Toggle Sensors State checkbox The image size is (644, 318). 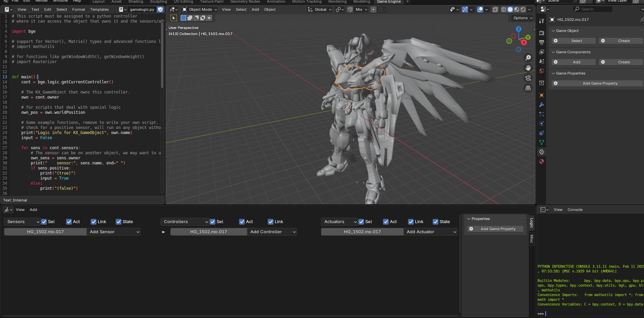tap(119, 222)
